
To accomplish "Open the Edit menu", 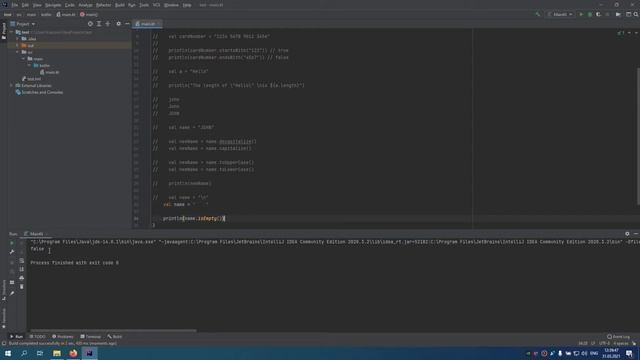I will (25, 5).
